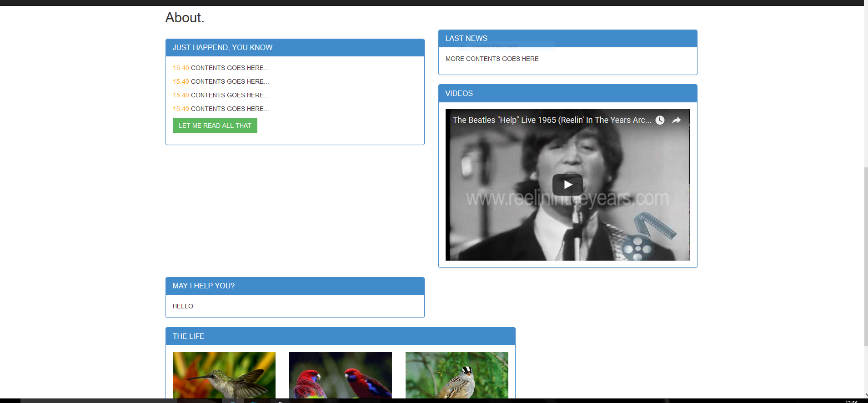
Task: Click the Watch Later clock icon
Action: click(x=660, y=120)
